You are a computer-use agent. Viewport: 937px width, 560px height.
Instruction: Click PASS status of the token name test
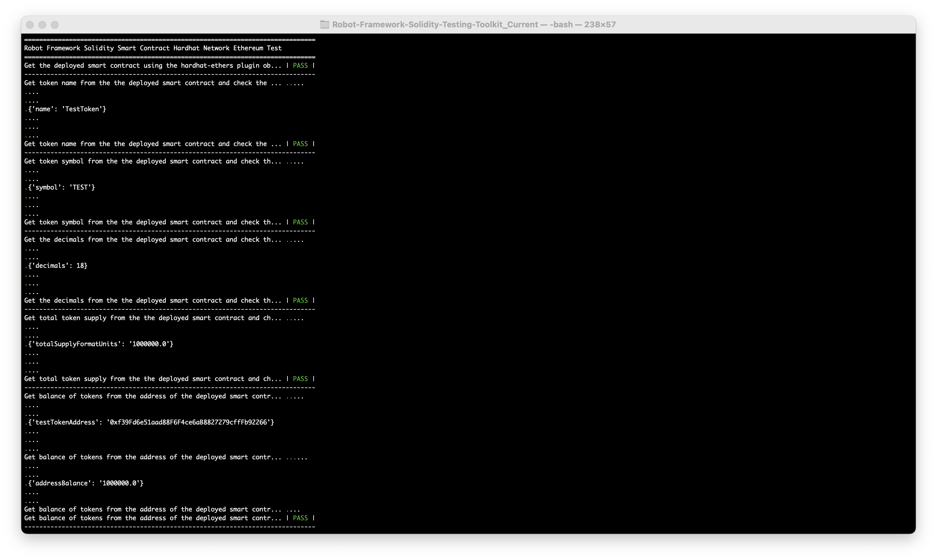pos(300,144)
